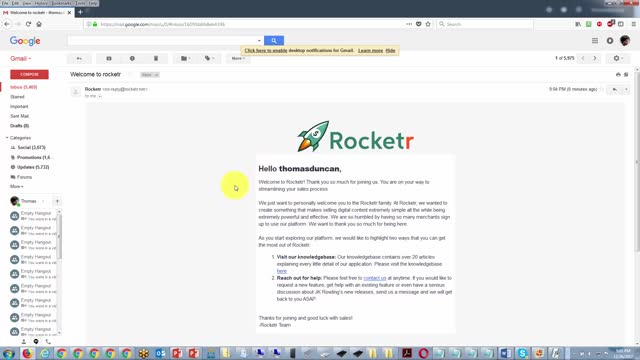This screenshot has width=640, height=360.
Task: Click the blue Gmail search button
Action: pos(274,40)
